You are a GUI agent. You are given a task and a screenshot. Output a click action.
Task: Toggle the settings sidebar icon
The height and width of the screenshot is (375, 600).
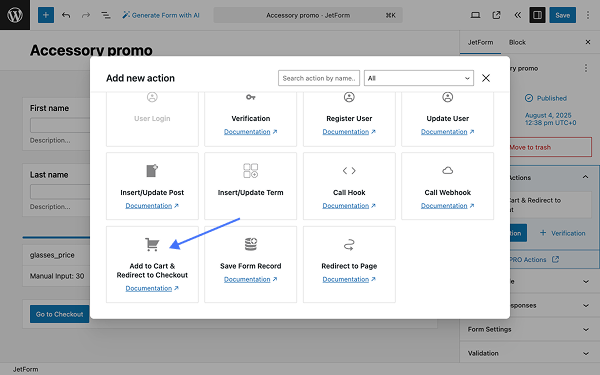click(x=537, y=15)
